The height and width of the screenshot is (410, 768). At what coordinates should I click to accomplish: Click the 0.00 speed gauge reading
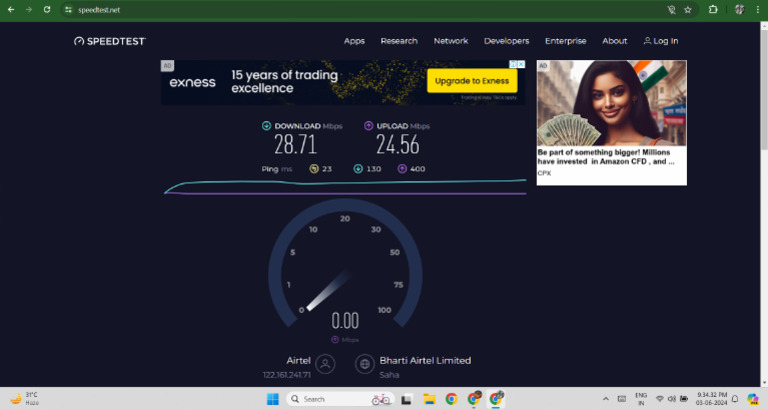point(345,321)
